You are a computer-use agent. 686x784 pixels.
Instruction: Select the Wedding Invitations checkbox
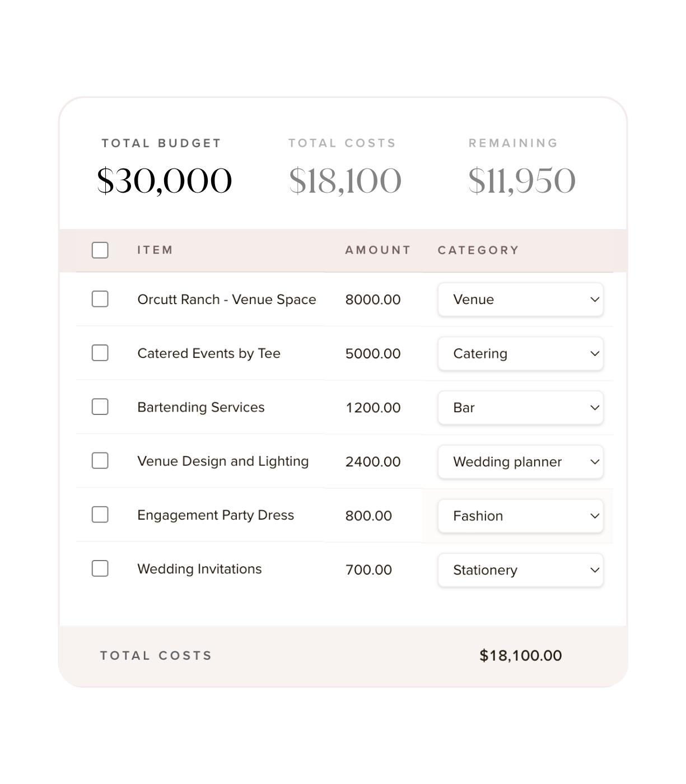100,568
